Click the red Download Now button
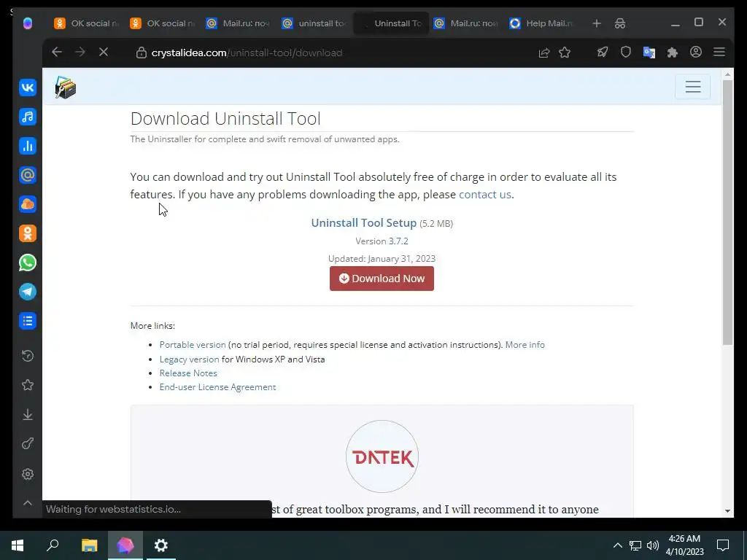Viewport: 747px width, 560px height. tap(382, 279)
